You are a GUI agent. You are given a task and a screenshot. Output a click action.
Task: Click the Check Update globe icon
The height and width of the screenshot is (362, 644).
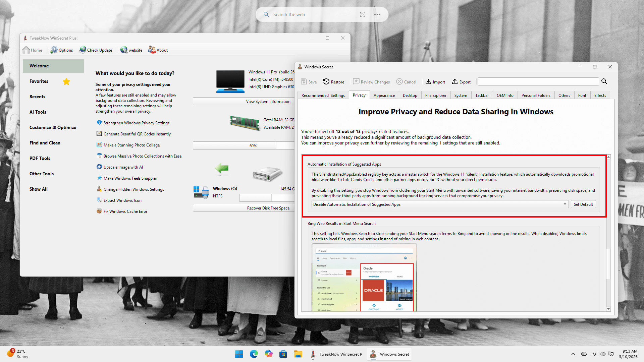[83, 50]
